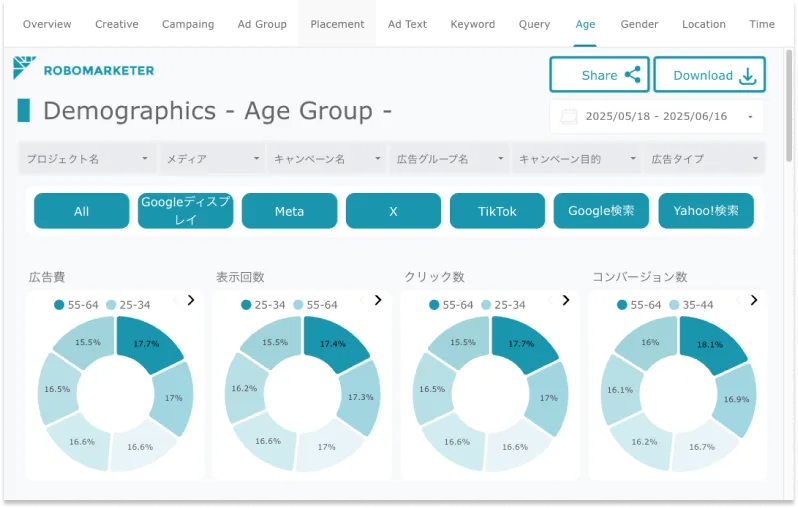This screenshot has height=508, width=798.
Task: Click the 17.7% dark slice in 広告費 chart
Action: click(x=147, y=343)
